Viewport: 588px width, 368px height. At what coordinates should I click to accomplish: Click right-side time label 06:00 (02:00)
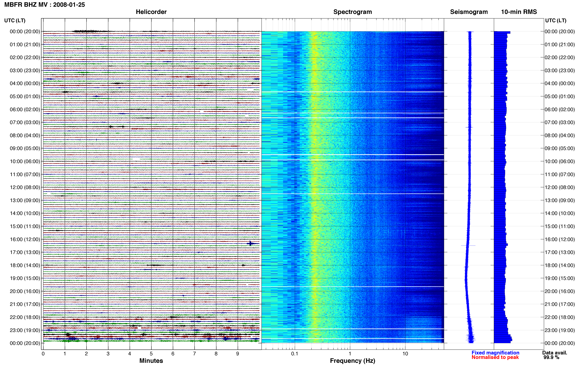[560, 110]
